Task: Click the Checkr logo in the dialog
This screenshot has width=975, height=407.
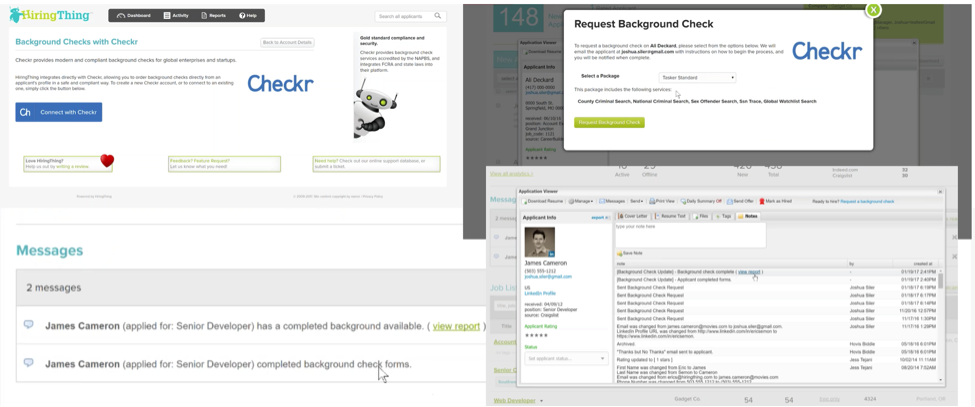Action: (827, 51)
